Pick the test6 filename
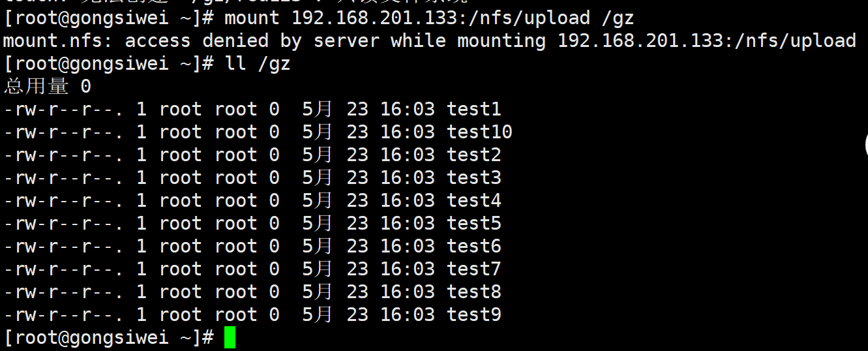Screen dimensions: 868x351 pos(474,247)
